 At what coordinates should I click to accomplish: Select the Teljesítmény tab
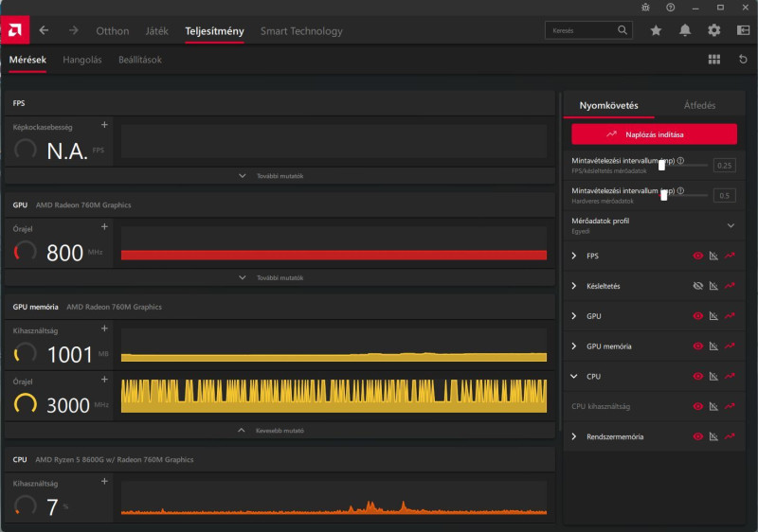(x=214, y=31)
